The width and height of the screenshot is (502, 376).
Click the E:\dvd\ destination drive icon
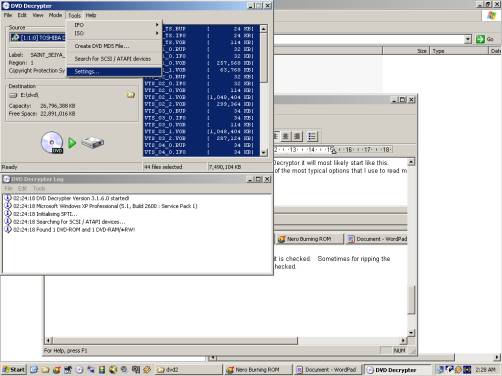pyautogui.click(x=13, y=95)
